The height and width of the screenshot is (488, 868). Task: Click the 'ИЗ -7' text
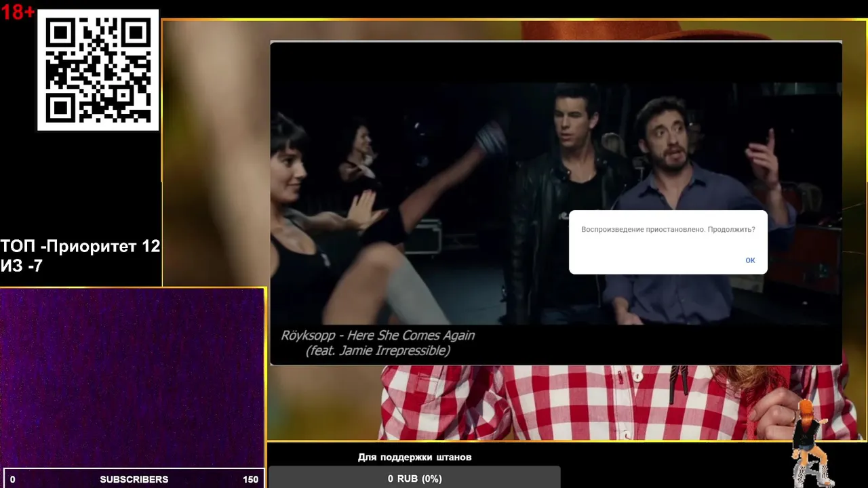click(x=22, y=266)
